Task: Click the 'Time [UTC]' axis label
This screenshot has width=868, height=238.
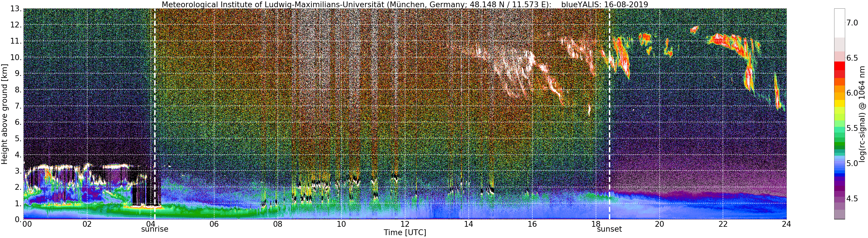Action: 405,233
